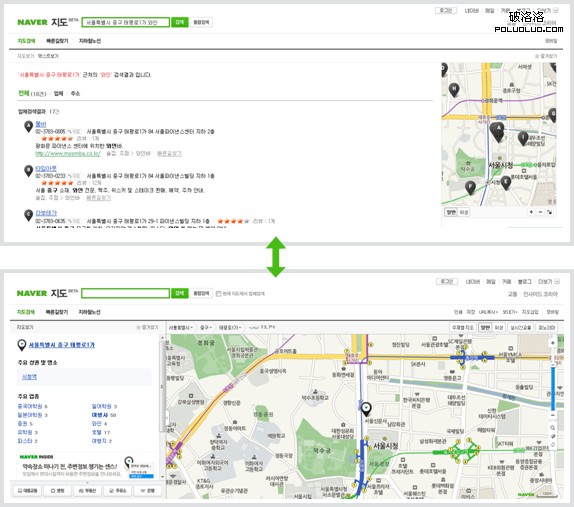Switch the upper page to 텍스트보기 text view
The width and height of the screenshot is (574, 507).
coord(48,56)
